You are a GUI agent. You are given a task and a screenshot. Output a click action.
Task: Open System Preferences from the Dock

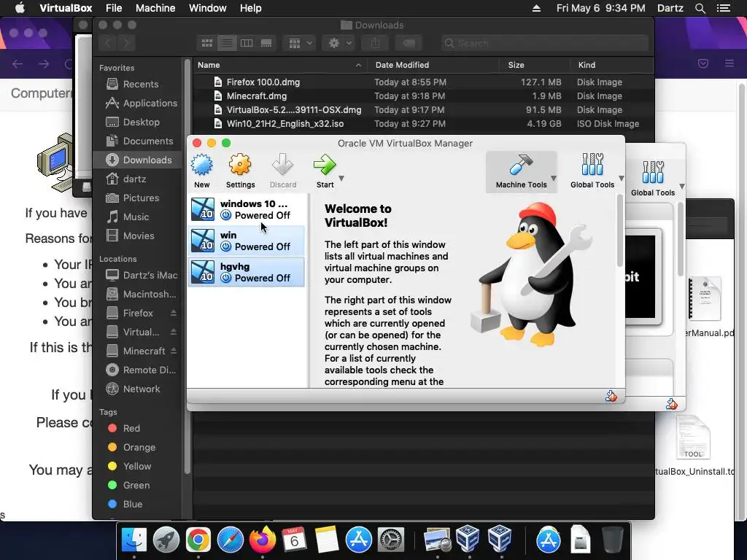click(x=391, y=540)
